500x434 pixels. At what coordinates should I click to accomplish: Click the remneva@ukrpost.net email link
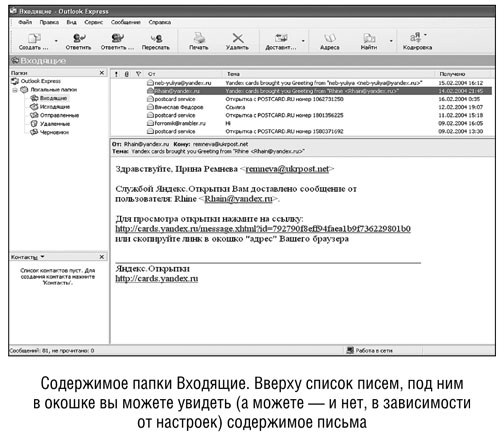point(287,169)
